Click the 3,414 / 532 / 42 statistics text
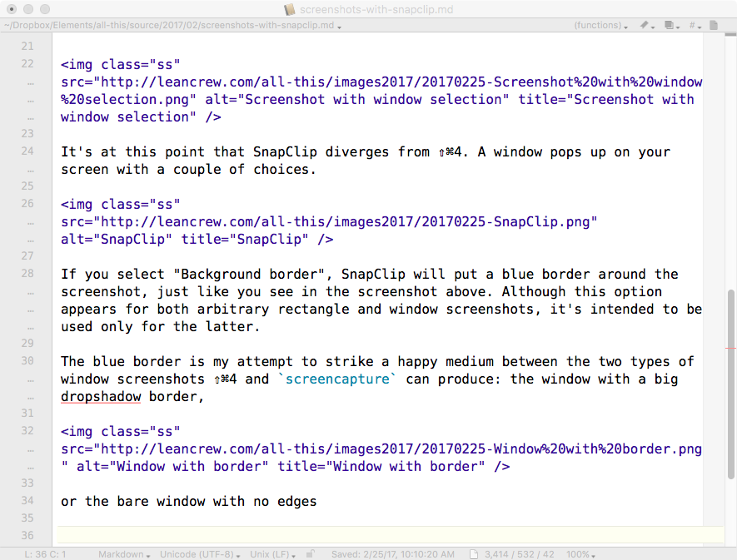737x560 pixels. click(520, 554)
